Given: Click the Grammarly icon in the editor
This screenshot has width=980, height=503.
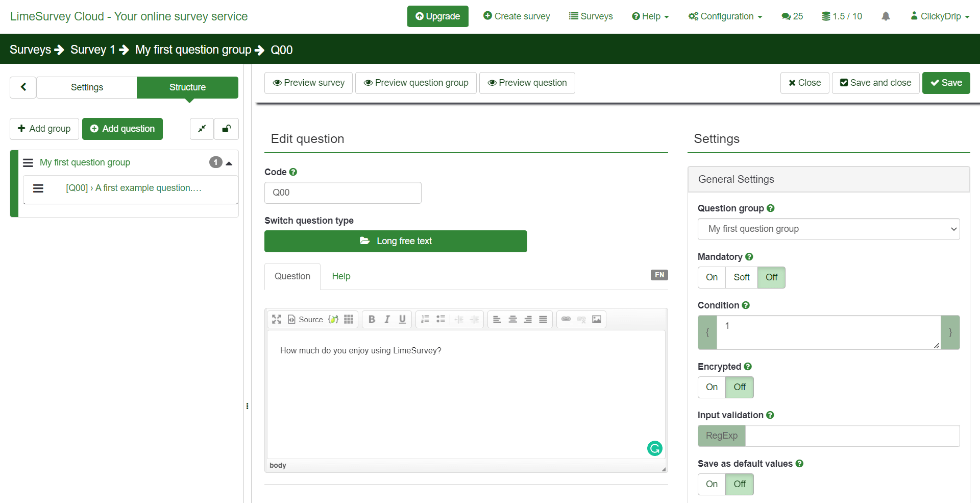Looking at the screenshot, I should 655,448.
